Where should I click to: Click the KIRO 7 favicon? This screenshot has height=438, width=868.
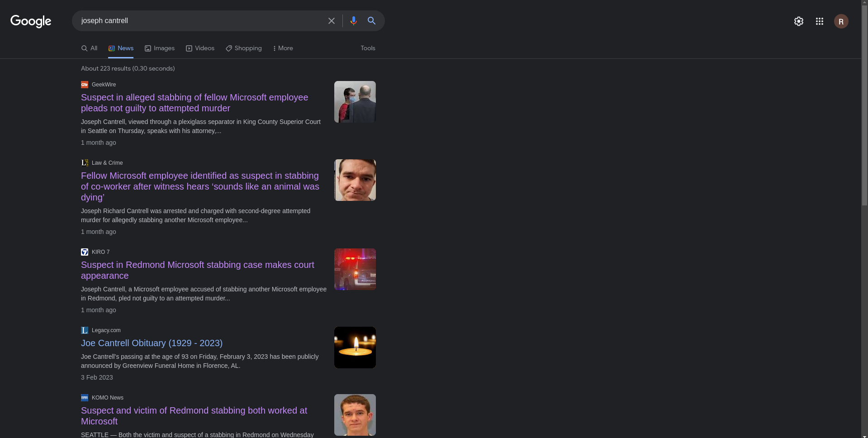(x=85, y=252)
